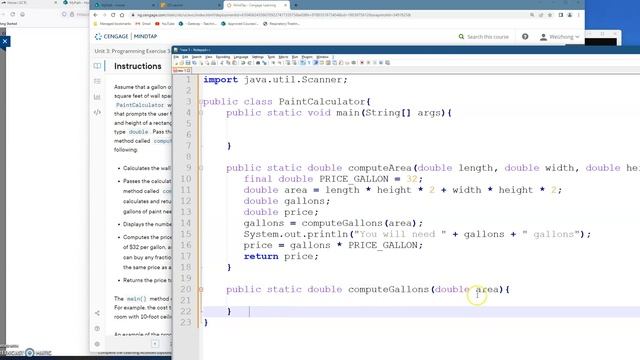Collapse the main method fold on line 4
The width and height of the screenshot is (640, 360).
tap(200, 113)
